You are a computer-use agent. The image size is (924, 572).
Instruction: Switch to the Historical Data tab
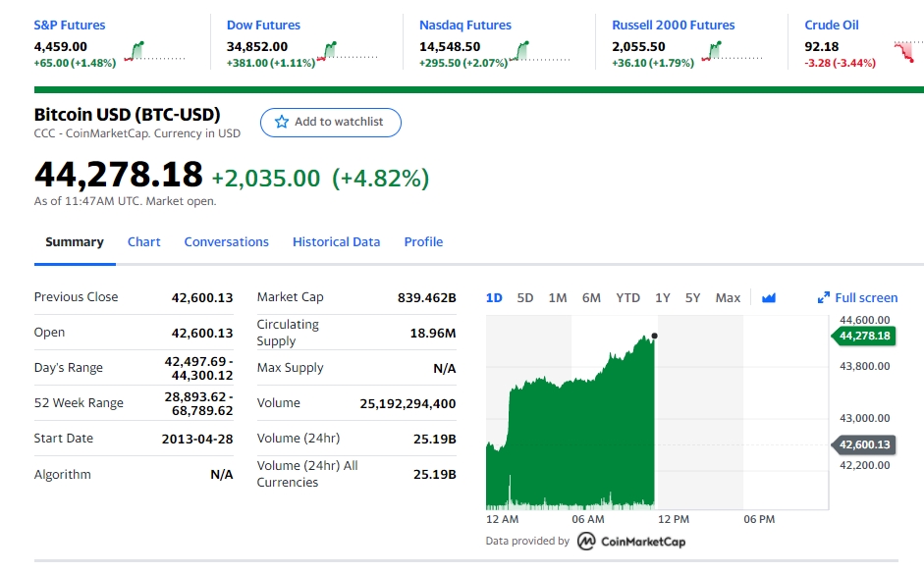click(336, 242)
